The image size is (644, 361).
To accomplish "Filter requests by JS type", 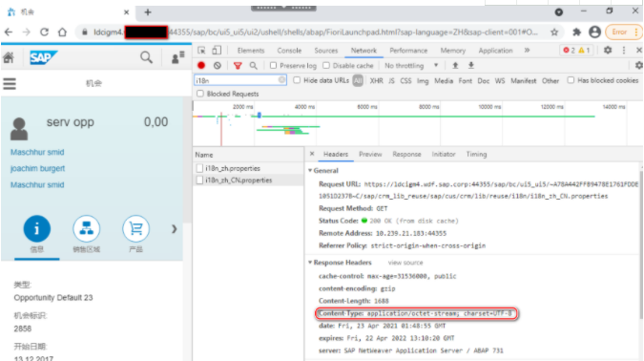I will click(391, 80).
